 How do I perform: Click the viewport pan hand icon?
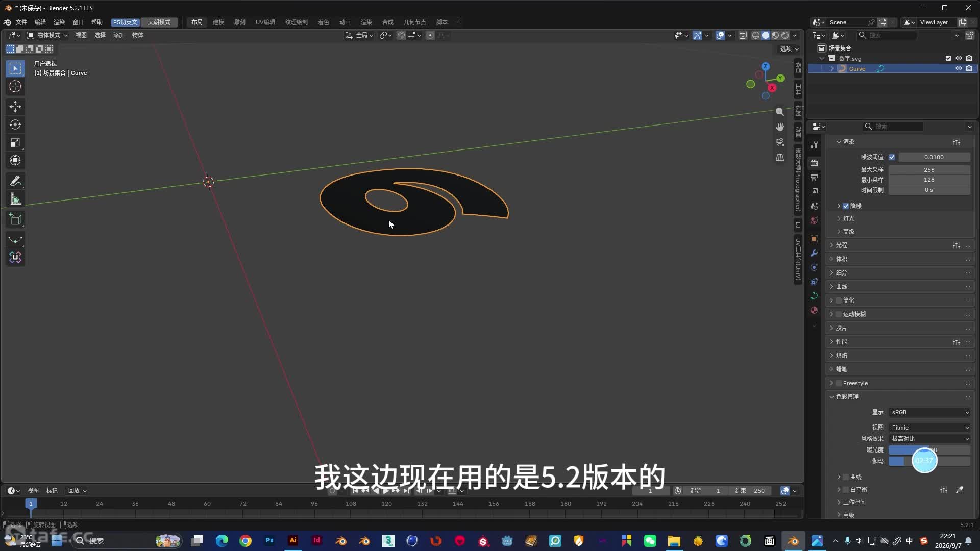click(x=780, y=127)
